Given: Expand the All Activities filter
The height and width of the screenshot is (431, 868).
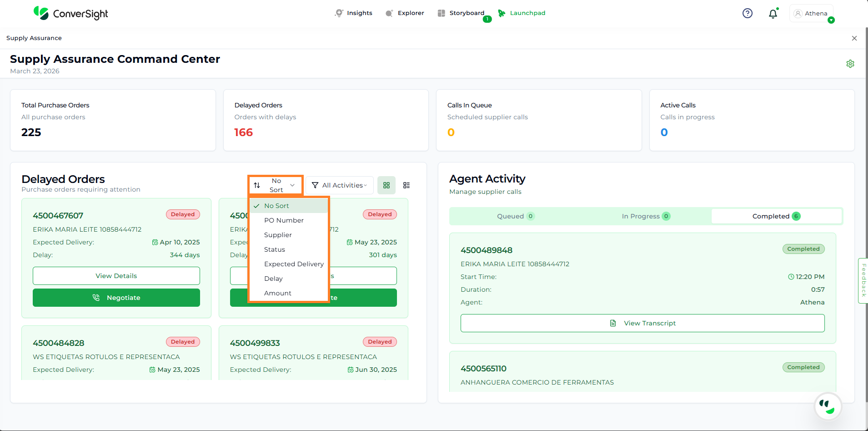Looking at the screenshot, I should tap(339, 185).
